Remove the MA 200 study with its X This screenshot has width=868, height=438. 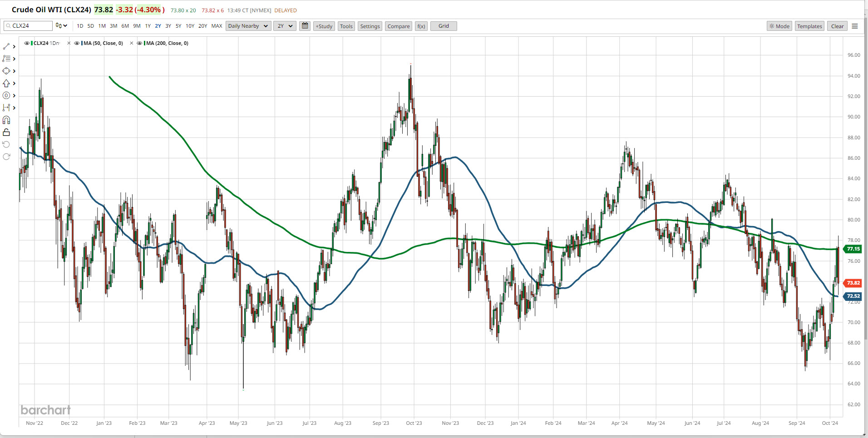(x=132, y=43)
